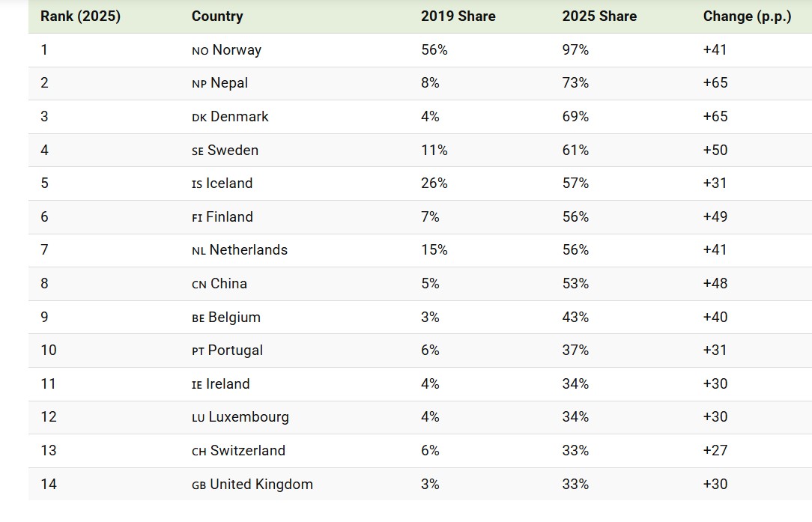Screen dimensions: 812x522
Task: Click the Portugal country name
Action: [235, 350]
